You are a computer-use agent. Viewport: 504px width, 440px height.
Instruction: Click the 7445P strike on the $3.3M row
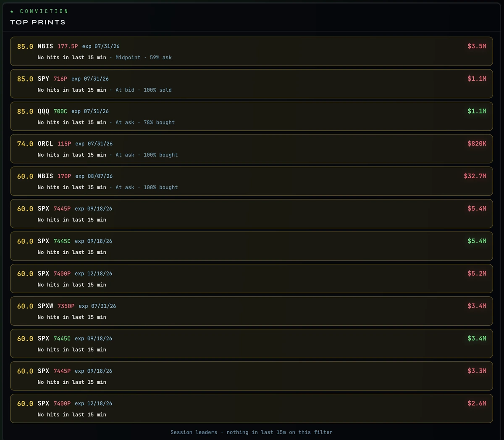click(62, 371)
